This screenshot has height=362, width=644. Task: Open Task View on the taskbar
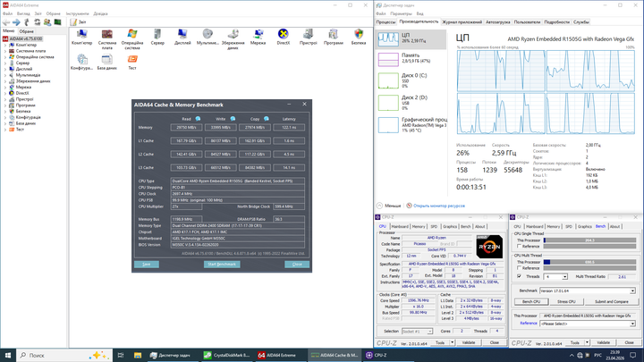tap(121, 355)
